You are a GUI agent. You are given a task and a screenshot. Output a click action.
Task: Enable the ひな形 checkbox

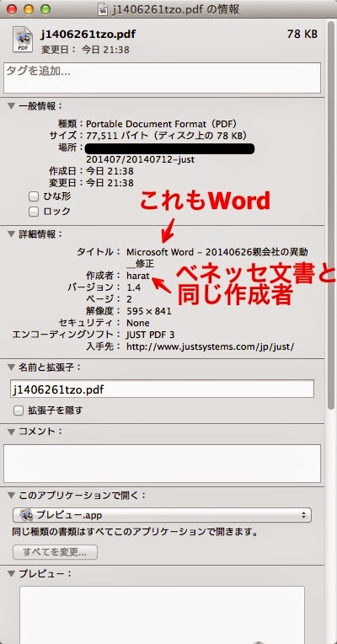(x=34, y=196)
